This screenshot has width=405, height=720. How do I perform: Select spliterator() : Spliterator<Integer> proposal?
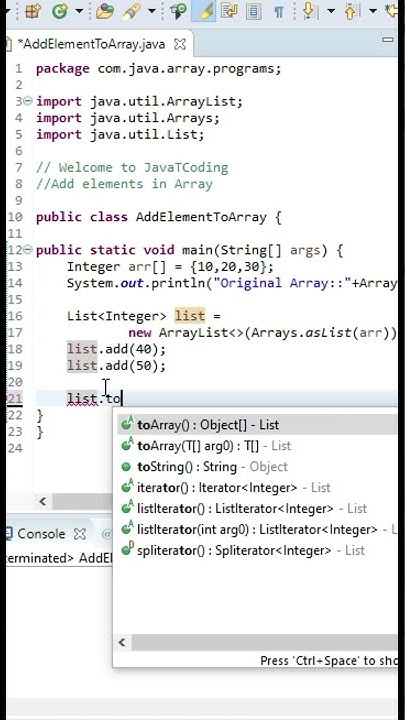click(x=256, y=550)
